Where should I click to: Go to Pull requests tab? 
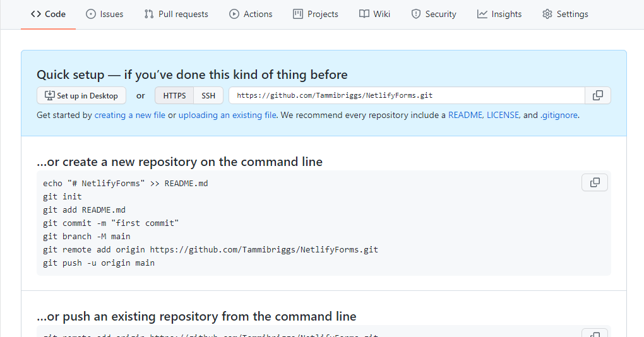(x=176, y=14)
